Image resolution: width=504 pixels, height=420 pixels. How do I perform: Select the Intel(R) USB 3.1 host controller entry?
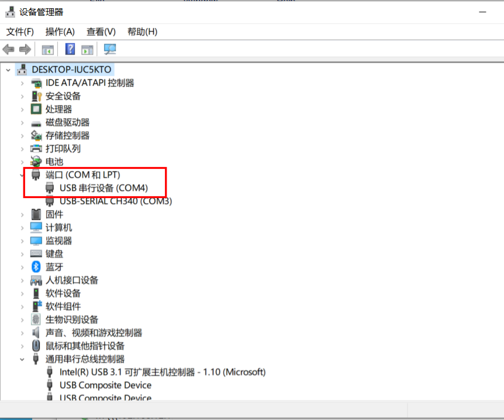pyautogui.click(x=161, y=372)
